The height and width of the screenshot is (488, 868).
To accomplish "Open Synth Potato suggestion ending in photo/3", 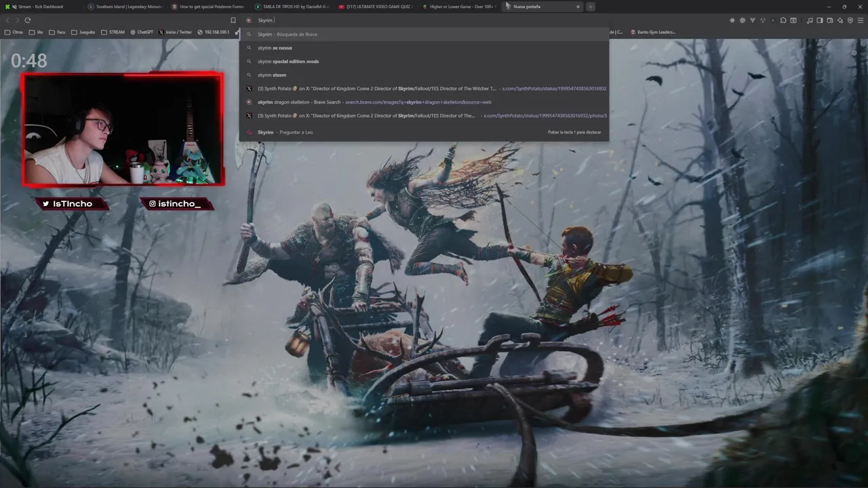I will tap(424, 116).
